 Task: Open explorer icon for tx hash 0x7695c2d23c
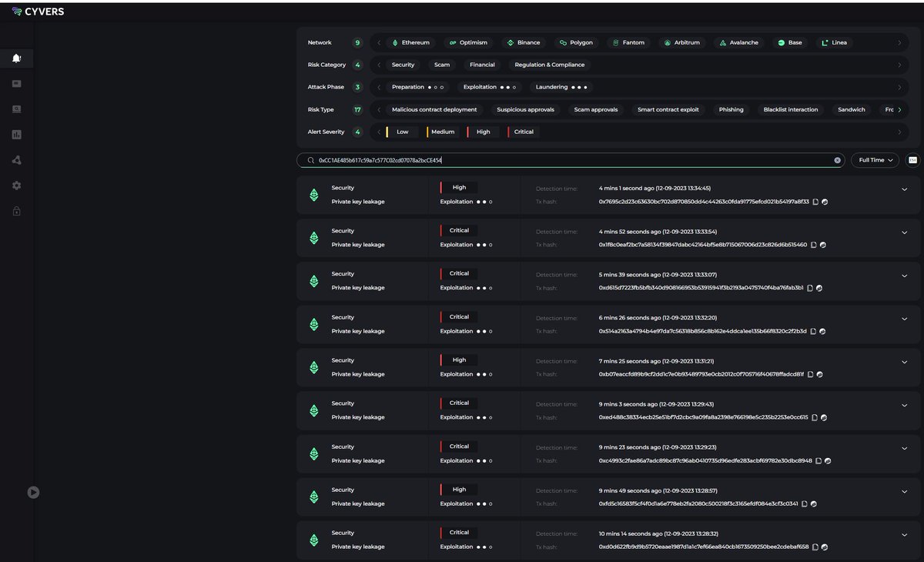(x=825, y=202)
